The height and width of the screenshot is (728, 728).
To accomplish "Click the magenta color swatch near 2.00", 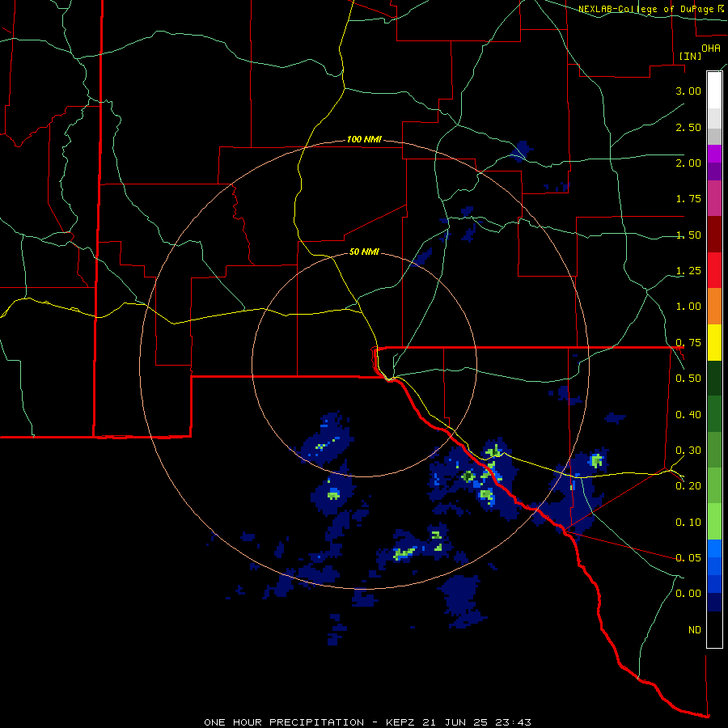I will pos(714,154).
